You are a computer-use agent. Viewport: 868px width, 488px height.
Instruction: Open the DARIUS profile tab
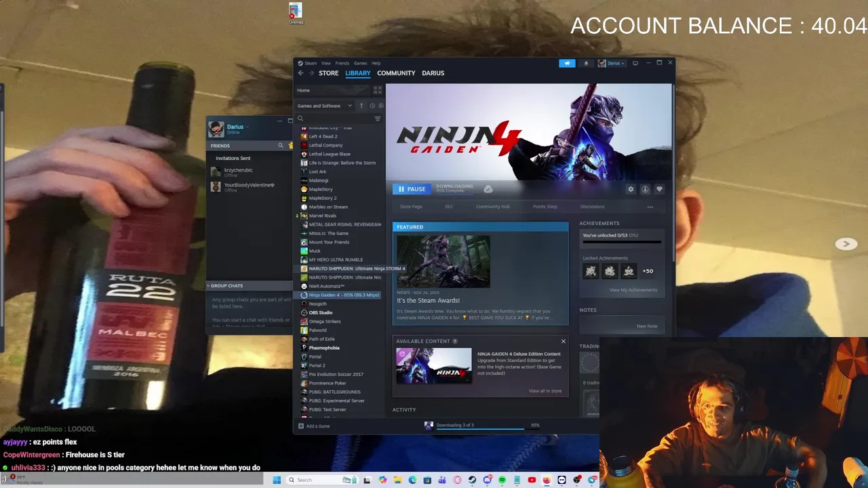433,73
